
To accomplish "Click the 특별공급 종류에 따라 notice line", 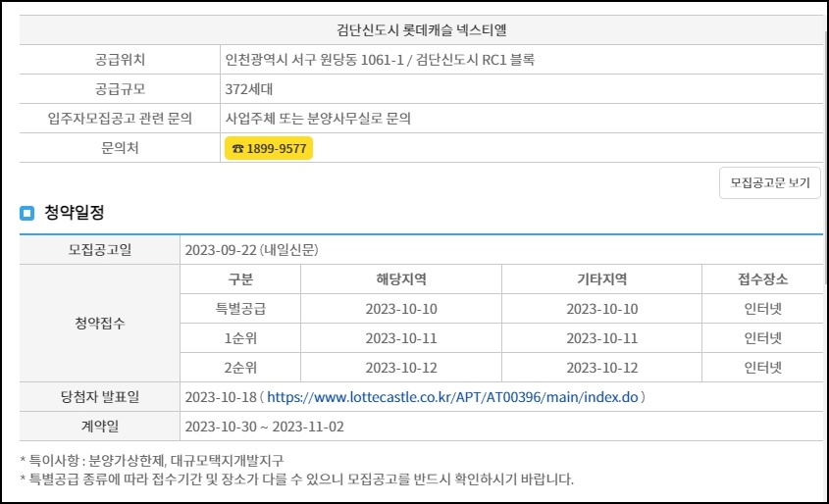I will [x=296, y=479].
